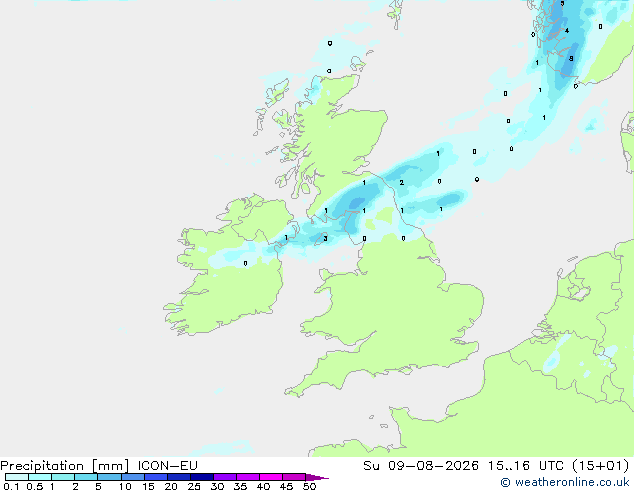Screen dimensions: 634x490
Task: Click the above-50 arrow tip of legend
Action: 317,477
